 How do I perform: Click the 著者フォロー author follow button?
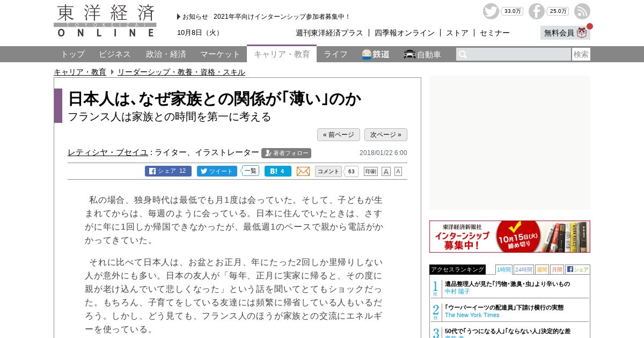point(286,153)
